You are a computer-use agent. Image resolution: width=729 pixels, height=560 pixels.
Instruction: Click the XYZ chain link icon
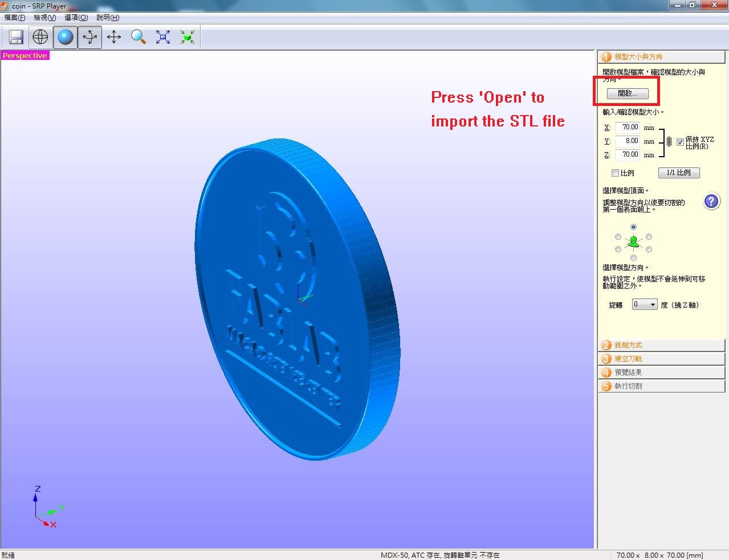pos(669,141)
